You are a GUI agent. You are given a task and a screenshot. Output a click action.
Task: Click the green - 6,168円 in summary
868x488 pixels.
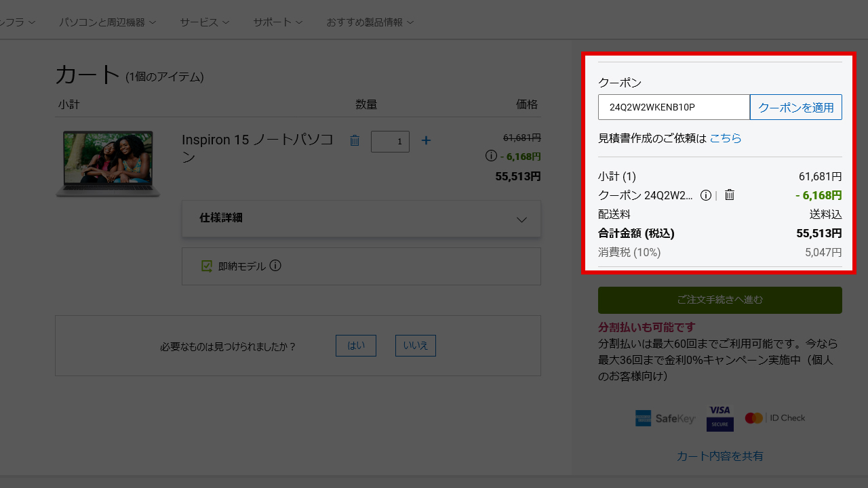click(x=818, y=195)
